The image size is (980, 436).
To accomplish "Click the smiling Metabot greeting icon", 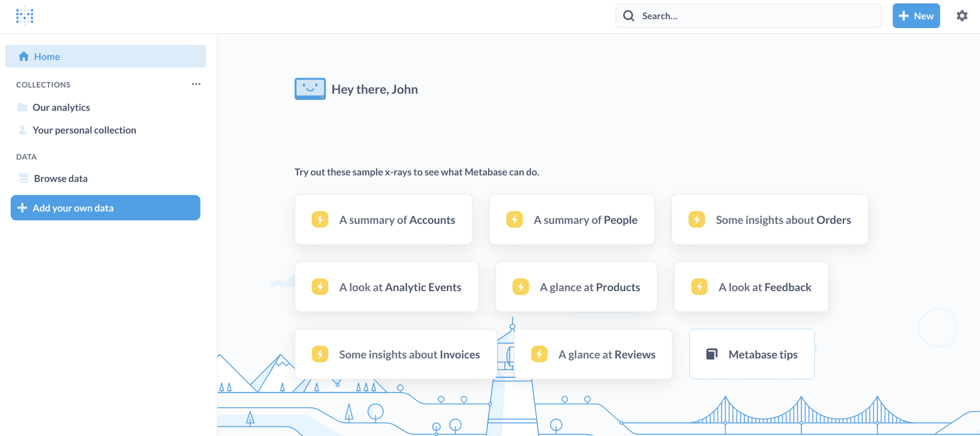I will [x=310, y=89].
